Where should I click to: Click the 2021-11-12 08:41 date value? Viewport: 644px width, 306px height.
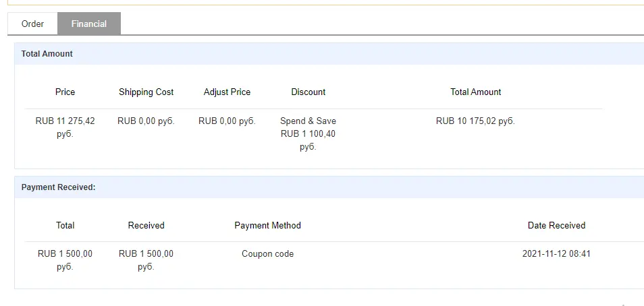tap(556, 253)
